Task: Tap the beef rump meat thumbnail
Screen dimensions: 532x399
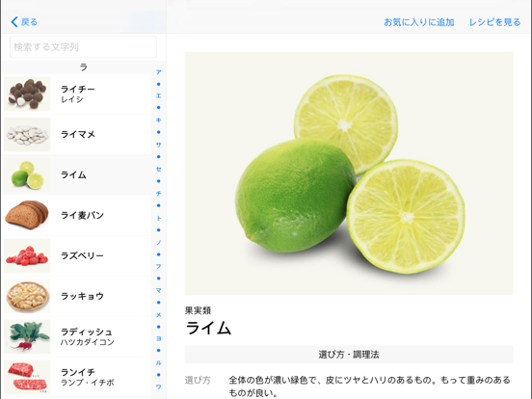Action: (x=27, y=377)
